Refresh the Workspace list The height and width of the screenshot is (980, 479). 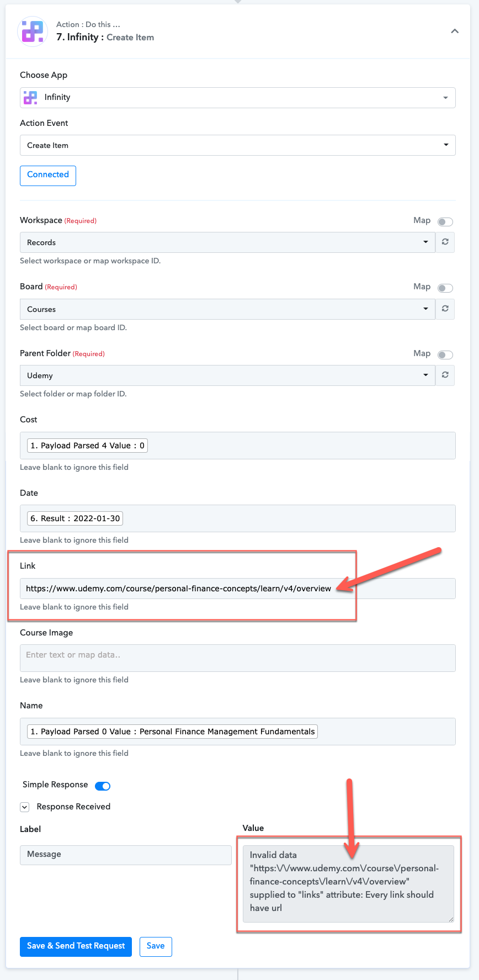coord(445,242)
